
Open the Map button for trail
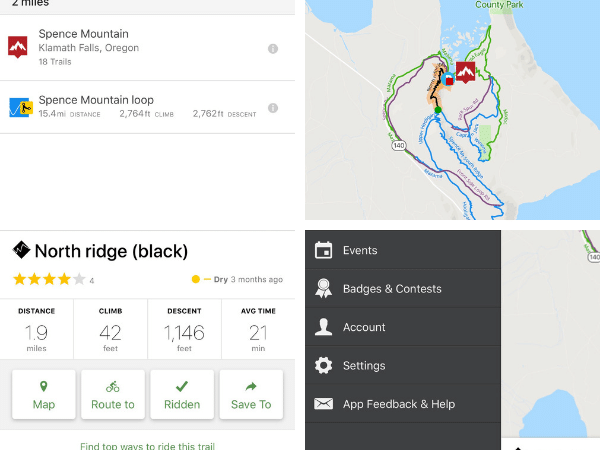44,394
